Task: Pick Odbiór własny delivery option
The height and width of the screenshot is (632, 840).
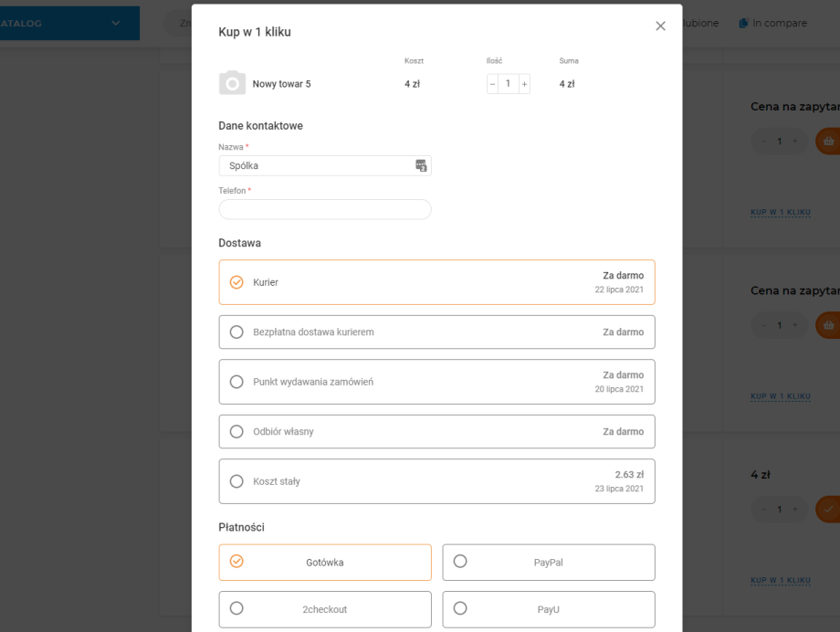Action: coord(436,431)
